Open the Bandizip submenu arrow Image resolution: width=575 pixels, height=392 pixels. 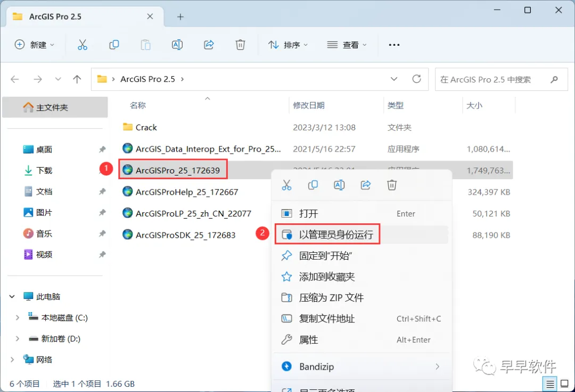tap(437, 366)
